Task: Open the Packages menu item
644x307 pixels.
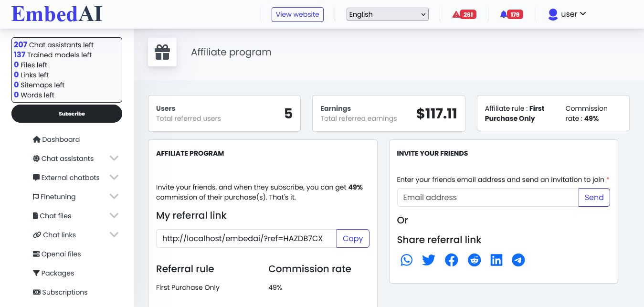Action: pos(53,273)
